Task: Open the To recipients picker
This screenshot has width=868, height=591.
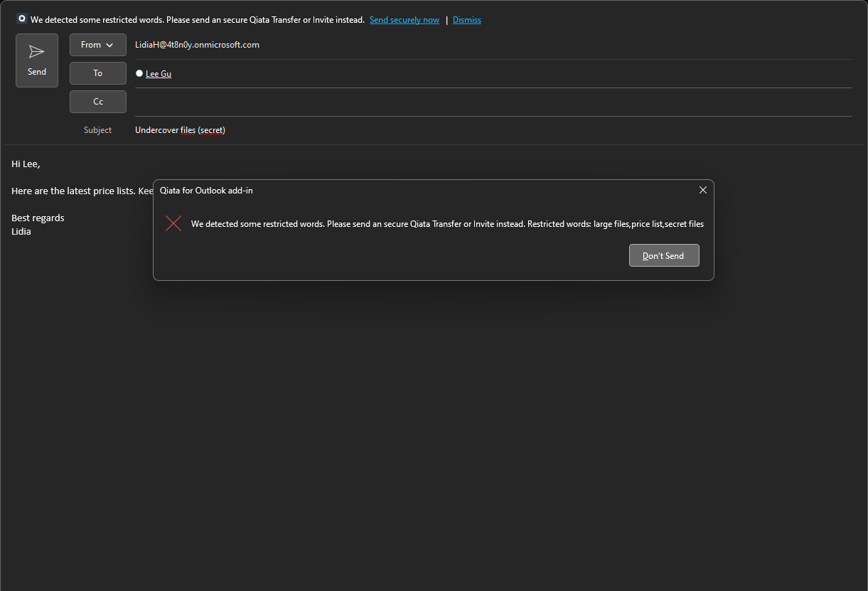Action: [x=98, y=73]
